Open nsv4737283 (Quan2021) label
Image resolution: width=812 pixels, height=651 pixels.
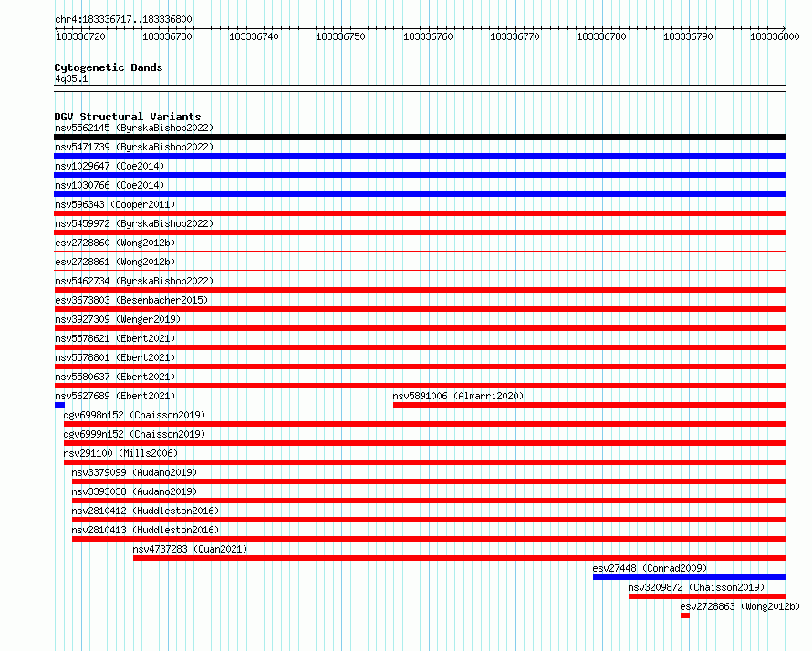point(190,549)
